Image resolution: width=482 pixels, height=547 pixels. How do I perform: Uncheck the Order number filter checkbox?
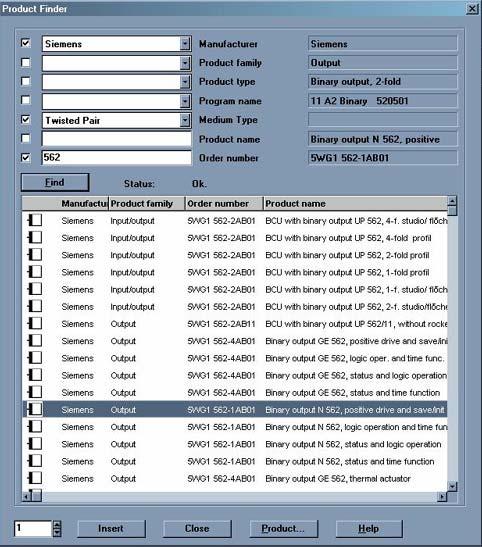[x=25, y=157]
